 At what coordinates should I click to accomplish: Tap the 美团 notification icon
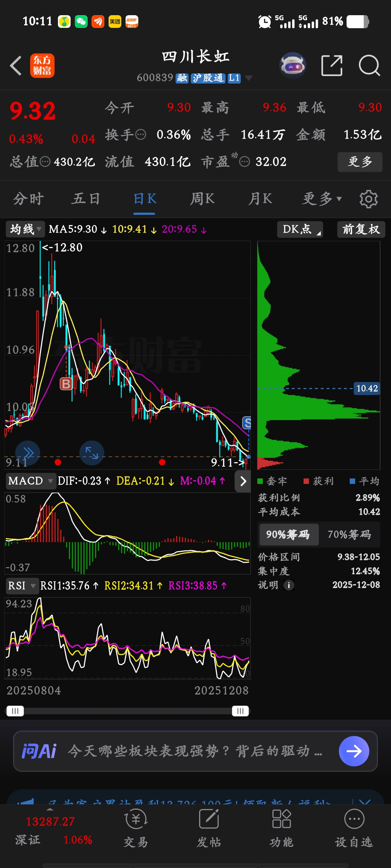(115, 22)
